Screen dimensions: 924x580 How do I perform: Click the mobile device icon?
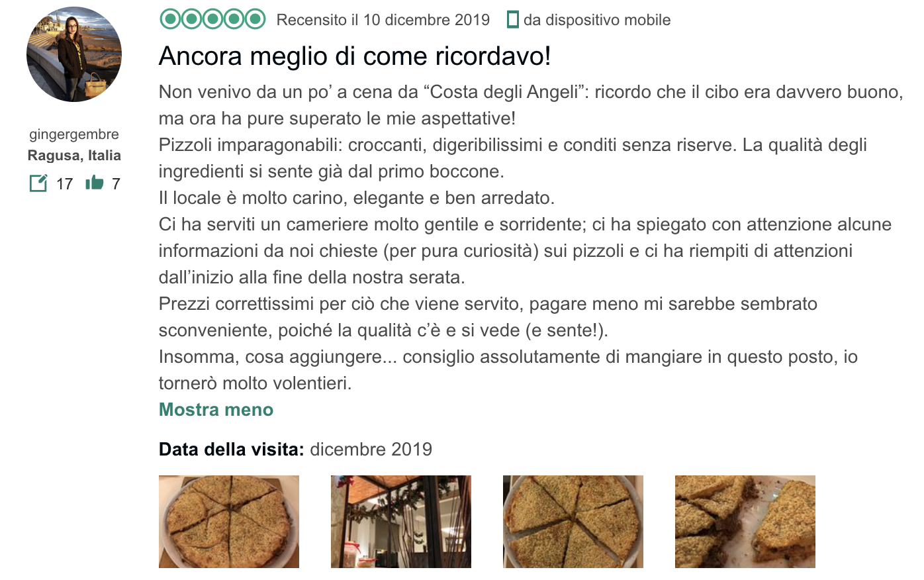pos(512,20)
